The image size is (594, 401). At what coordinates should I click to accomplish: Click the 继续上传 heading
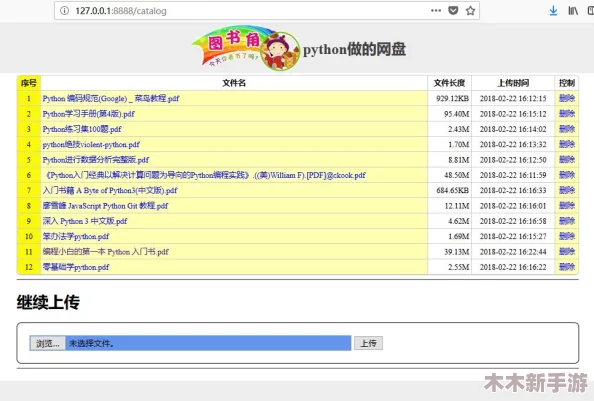click(x=48, y=303)
